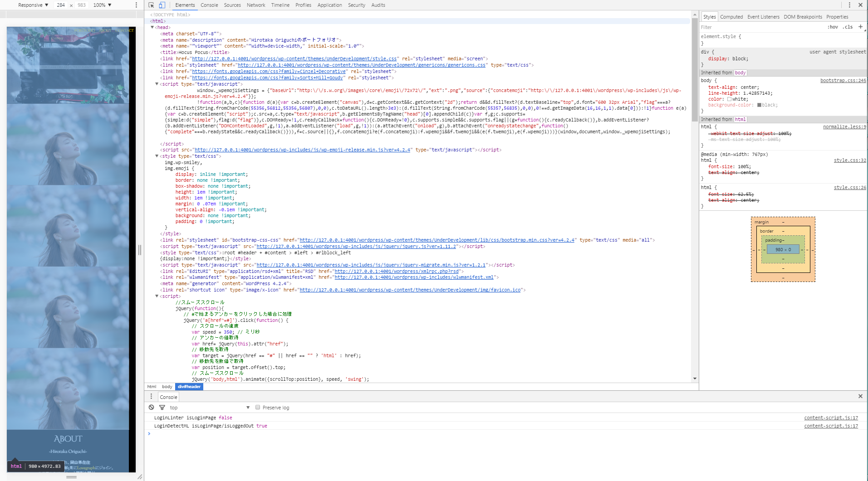
Task: Open the DevTools customize menu icon
Action: 849,5
